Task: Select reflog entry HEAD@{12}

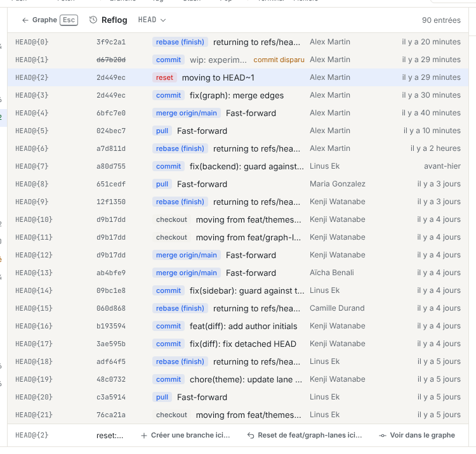Action: (x=238, y=255)
